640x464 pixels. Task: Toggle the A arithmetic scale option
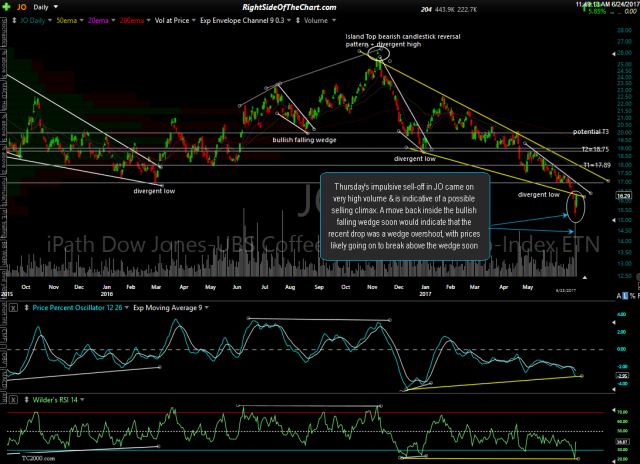click(619, 295)
